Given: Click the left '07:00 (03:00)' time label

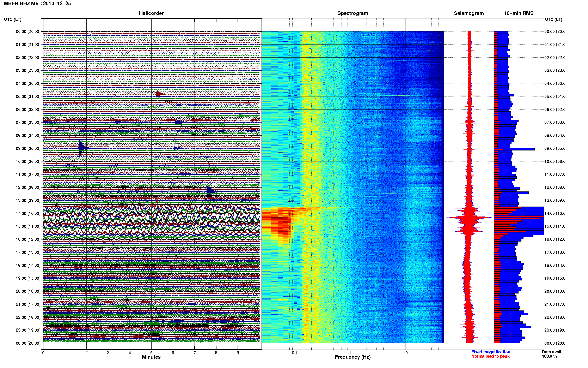Looking at the screenshot, I should coord(28,122).
